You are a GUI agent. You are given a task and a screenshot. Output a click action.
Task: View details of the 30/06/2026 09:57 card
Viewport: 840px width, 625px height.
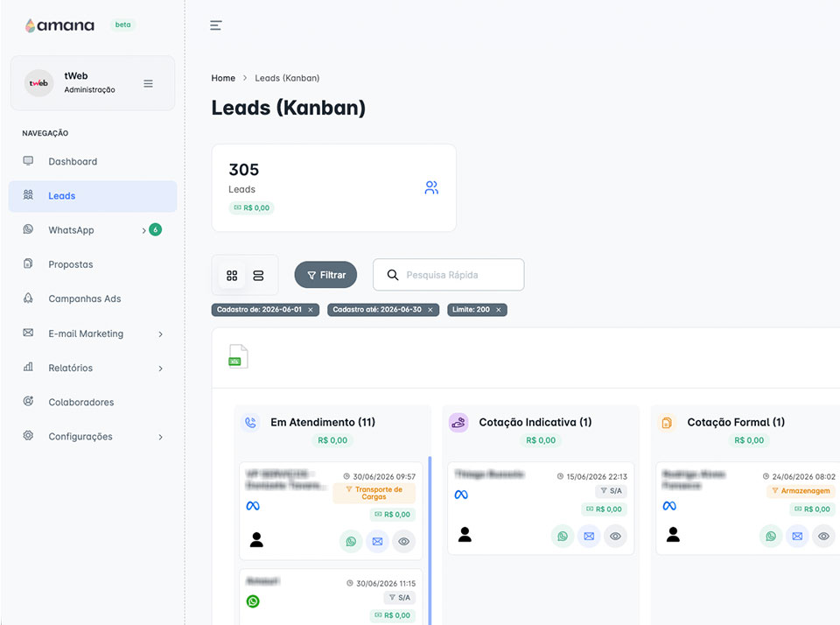[x=404, y=541]
